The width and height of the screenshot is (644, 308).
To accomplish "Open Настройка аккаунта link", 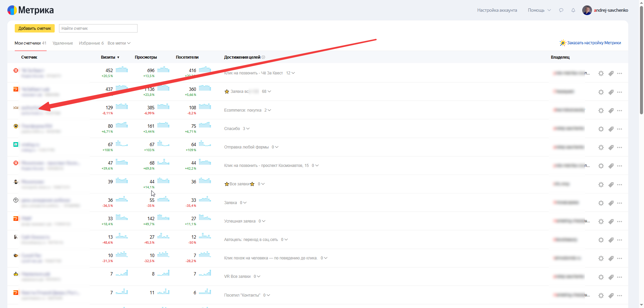I will coord(497,10).
